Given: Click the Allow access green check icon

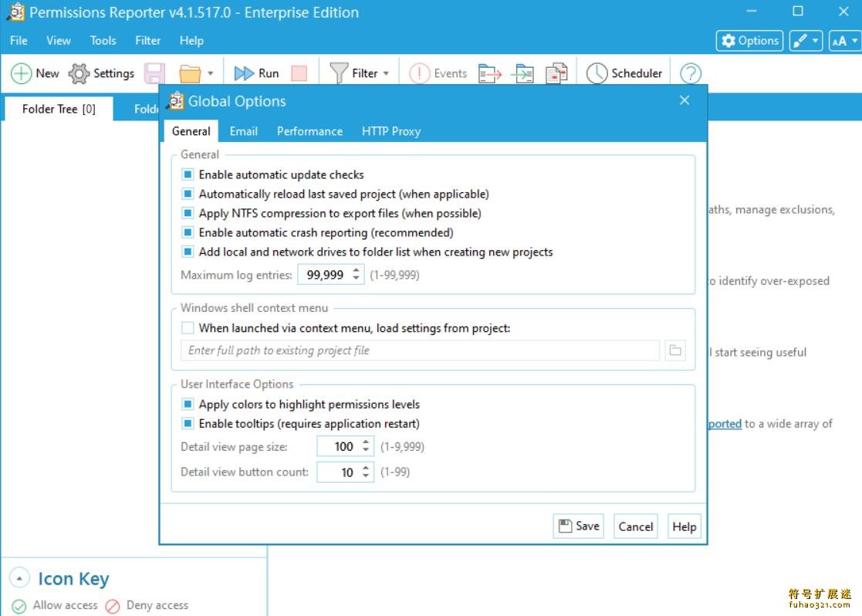Looking at the screenshot, I should tap(19, 605).
